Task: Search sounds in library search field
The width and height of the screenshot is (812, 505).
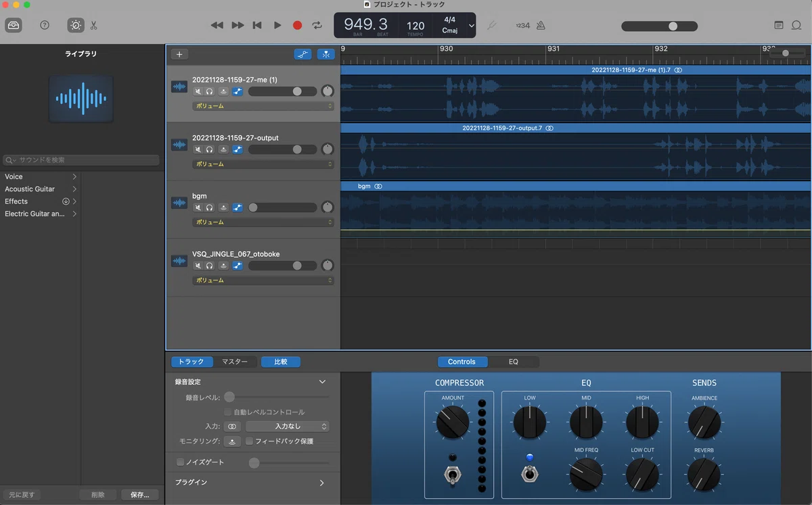Action: tap(81, 160)
